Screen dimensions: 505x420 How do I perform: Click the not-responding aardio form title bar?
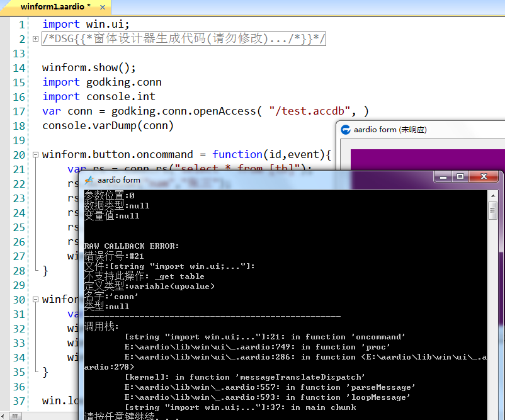(x=422, y=130)
